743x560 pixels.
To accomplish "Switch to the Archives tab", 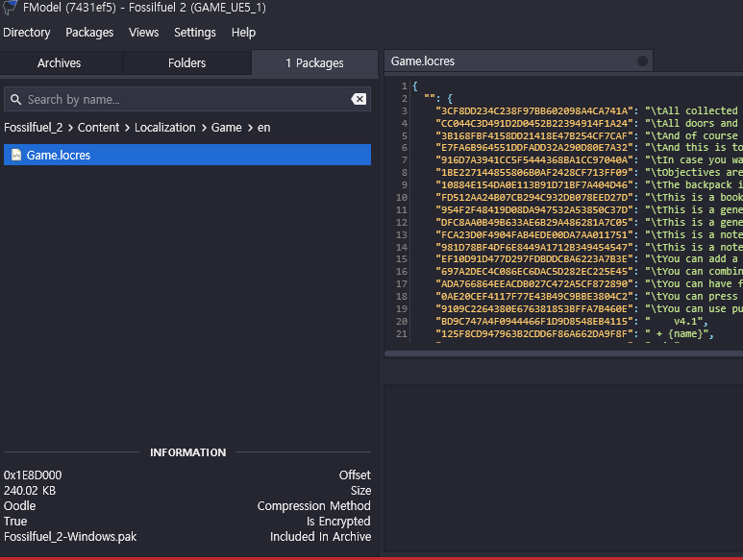I will (60, 63).
